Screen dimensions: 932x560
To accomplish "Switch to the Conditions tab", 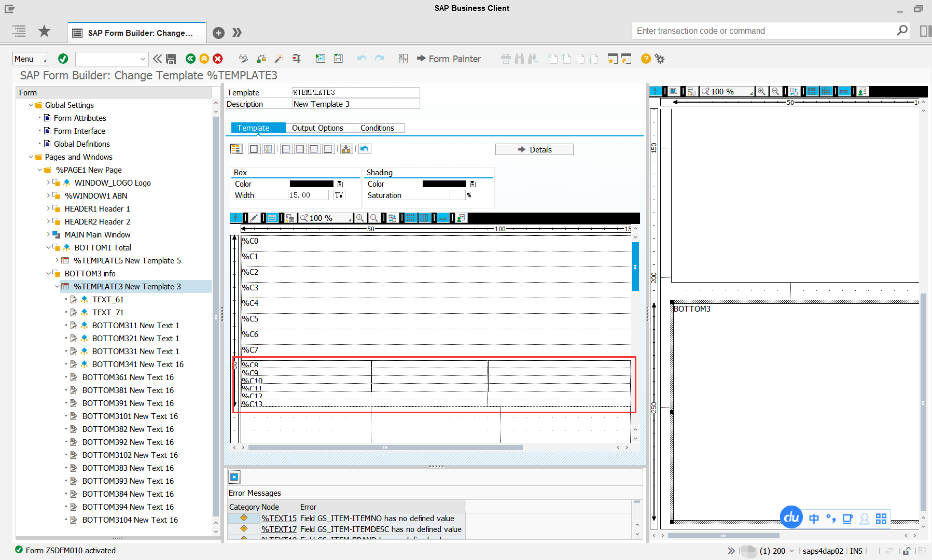I will pyautogui.click(x=377, y=128).
